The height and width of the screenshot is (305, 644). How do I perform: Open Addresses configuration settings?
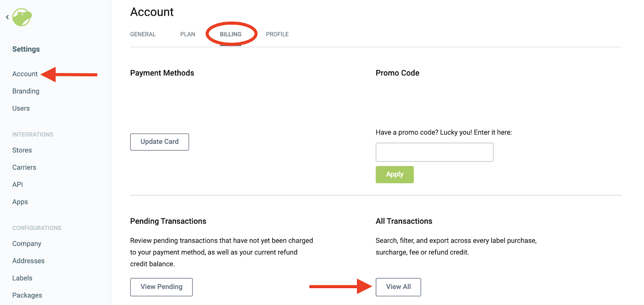click(28, 261)
